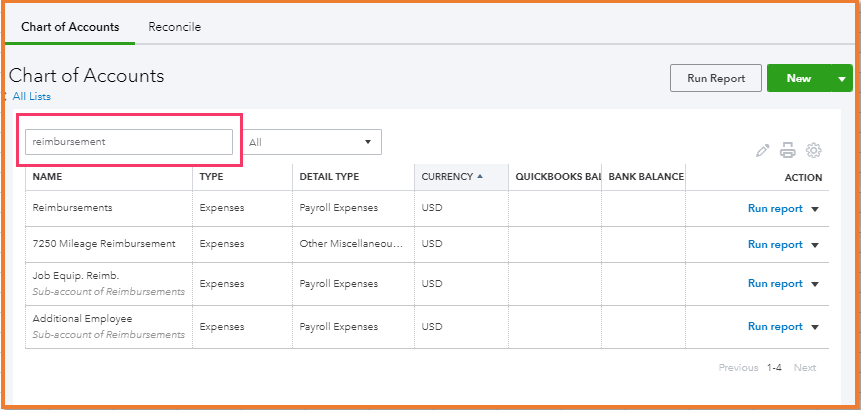Screen dimensions: 861x410
Task: Click the search field containing reimbursement
Action: point(129,142)
